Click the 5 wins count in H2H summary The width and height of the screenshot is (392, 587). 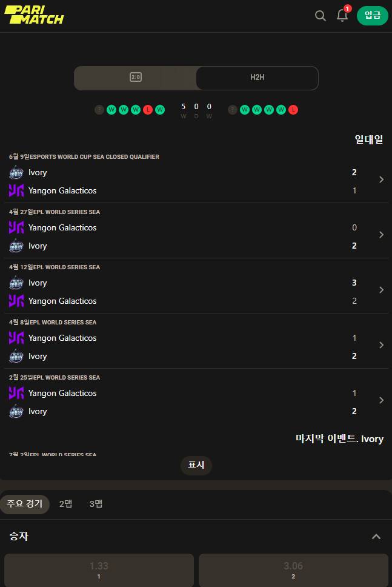click(x=184, y=107)
